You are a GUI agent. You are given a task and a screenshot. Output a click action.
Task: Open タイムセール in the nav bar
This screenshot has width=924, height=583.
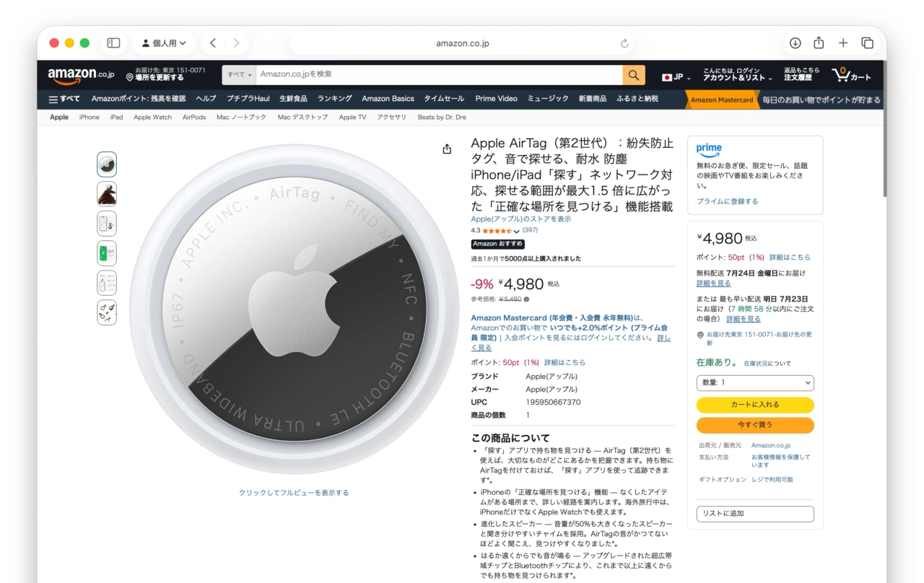pos(444,99)
